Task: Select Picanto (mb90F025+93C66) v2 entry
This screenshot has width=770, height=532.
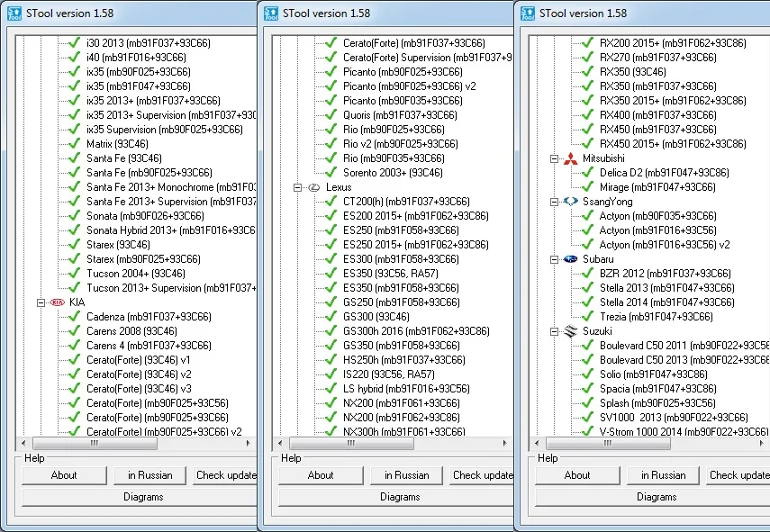Action: [x=410, y=86]
